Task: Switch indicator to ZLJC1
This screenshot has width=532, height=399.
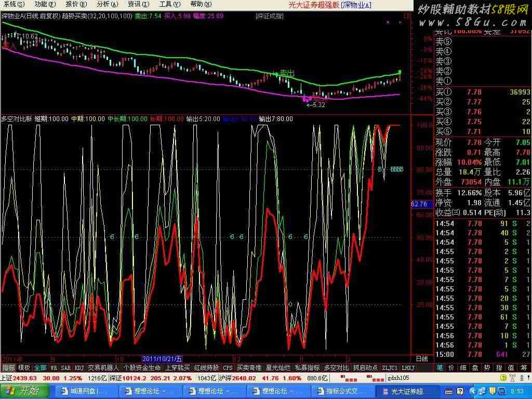Action: point(390,367)
